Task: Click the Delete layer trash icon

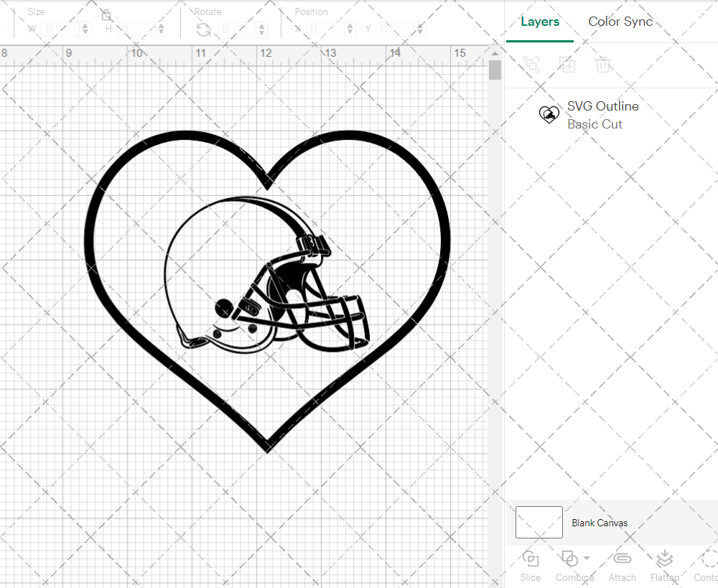Action: point(603,65)
